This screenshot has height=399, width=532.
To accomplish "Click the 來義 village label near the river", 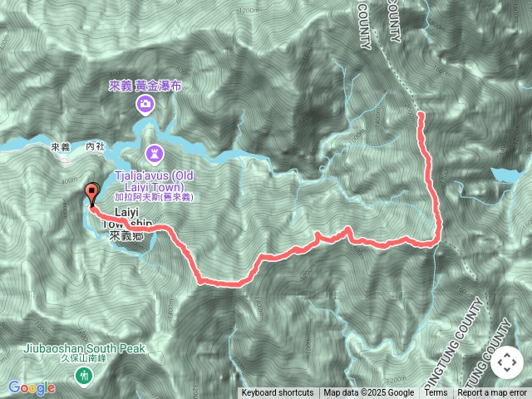I will [x=61, y=147].
